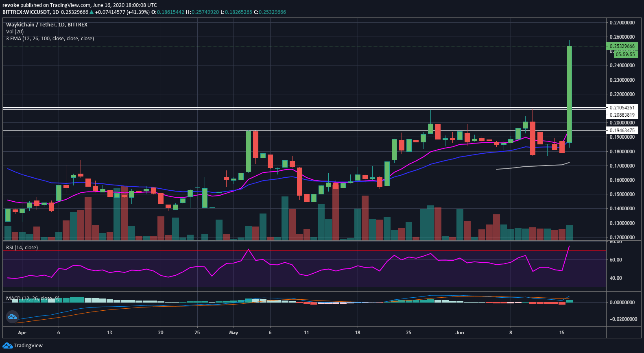
Task: Select the 0.19463475 horizontal line price label
Action: 622,131
